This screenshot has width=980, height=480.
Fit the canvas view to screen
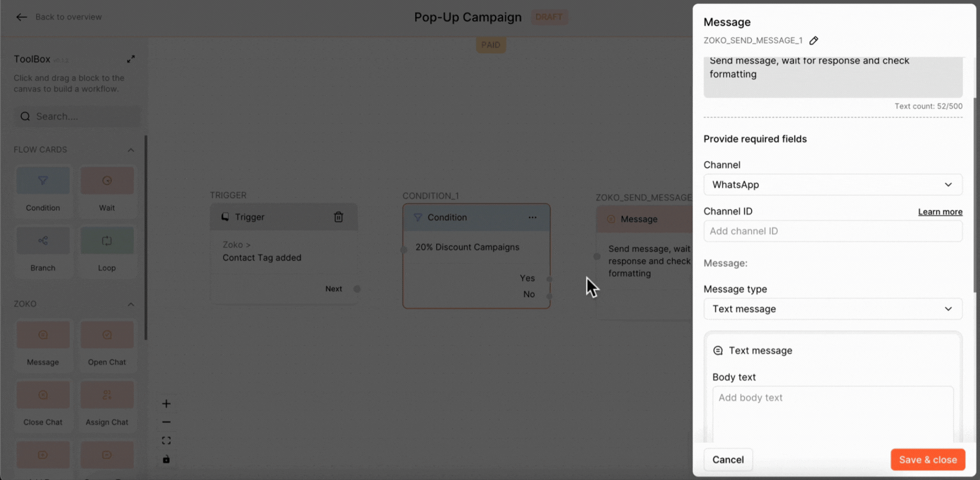[166, 441]
